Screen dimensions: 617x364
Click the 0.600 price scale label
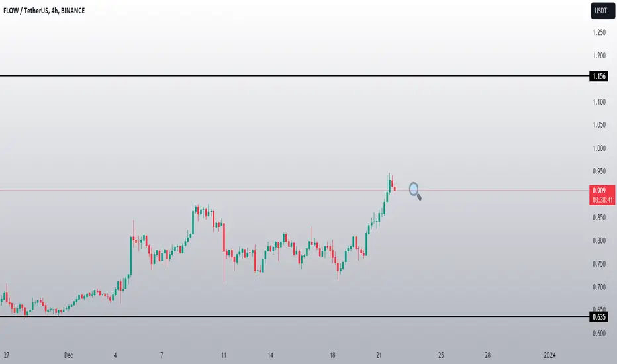point(598,334)
